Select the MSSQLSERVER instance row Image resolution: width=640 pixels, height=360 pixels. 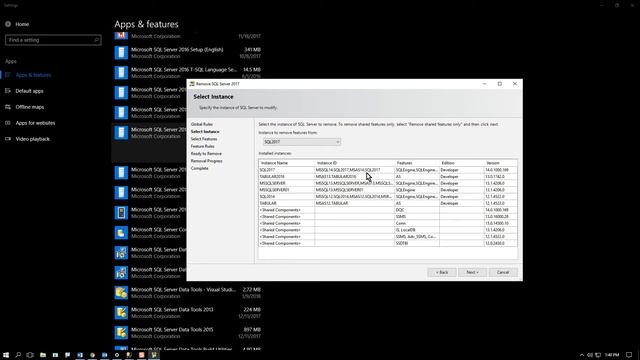pyautogui.click(x=388, y=183)
